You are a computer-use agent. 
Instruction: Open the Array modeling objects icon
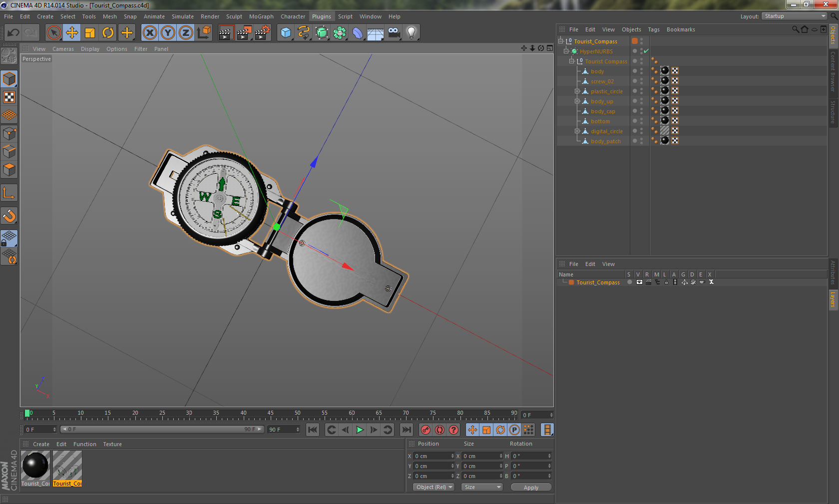coord(340,33)
